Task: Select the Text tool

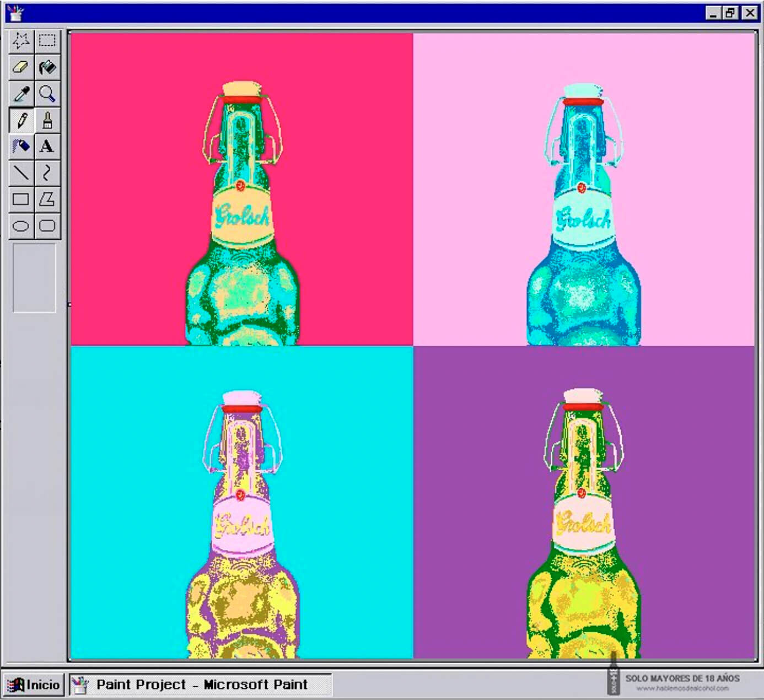Action: tap(47, 147)
